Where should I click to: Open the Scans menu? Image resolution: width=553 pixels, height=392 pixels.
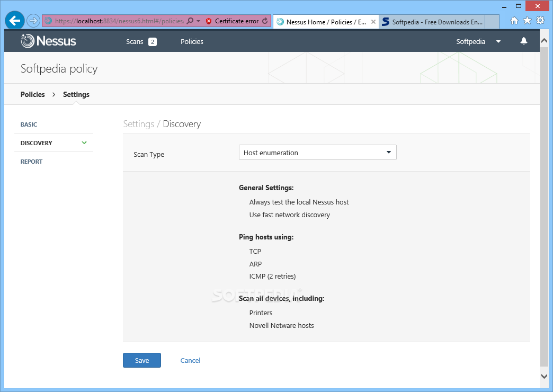click(x=135, y=42)
